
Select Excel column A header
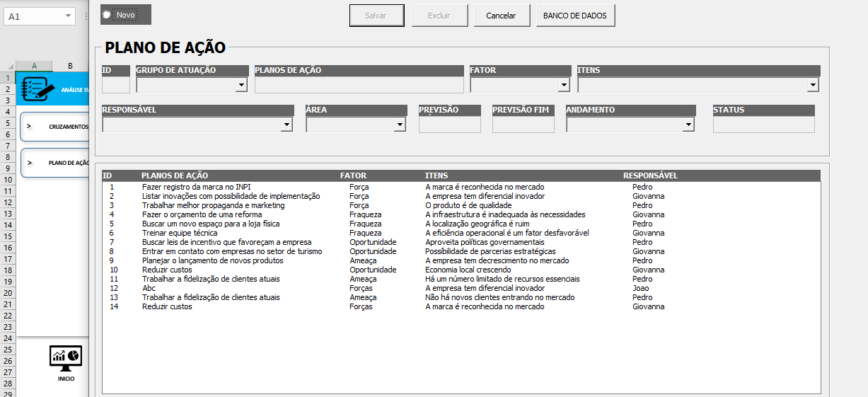[x=34, y=66]
